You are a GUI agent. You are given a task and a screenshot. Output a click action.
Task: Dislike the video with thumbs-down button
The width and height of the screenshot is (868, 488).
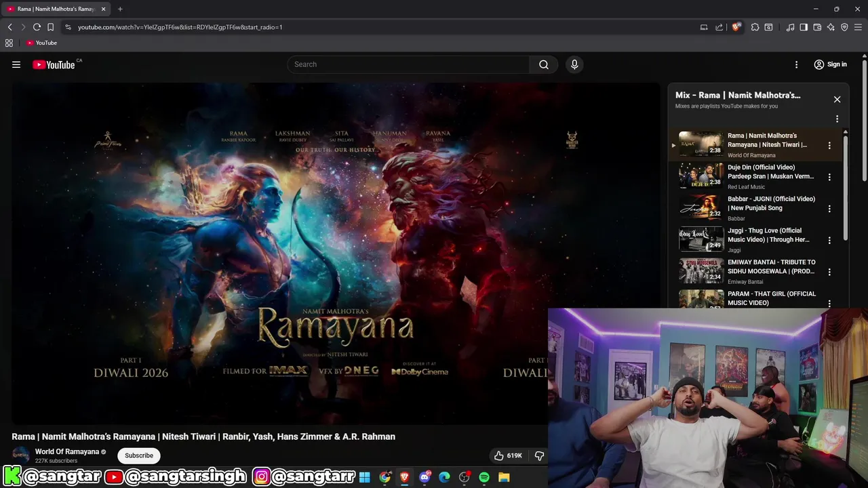539,455
